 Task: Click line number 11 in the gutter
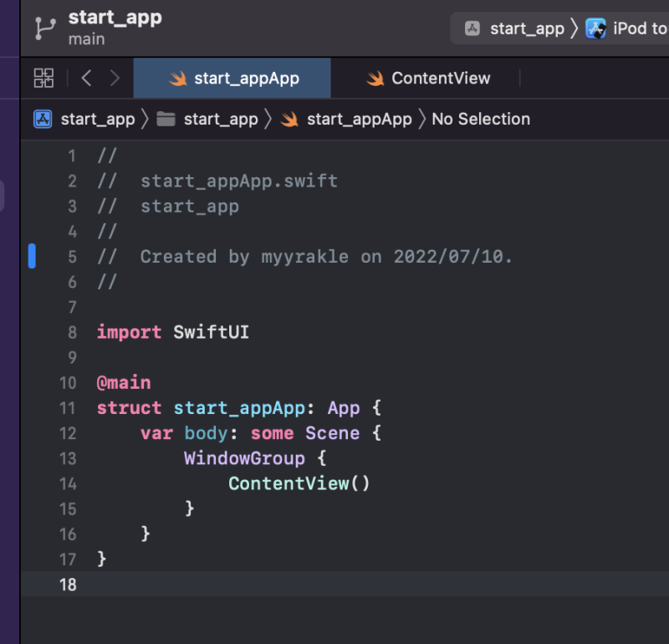point(67,408)
